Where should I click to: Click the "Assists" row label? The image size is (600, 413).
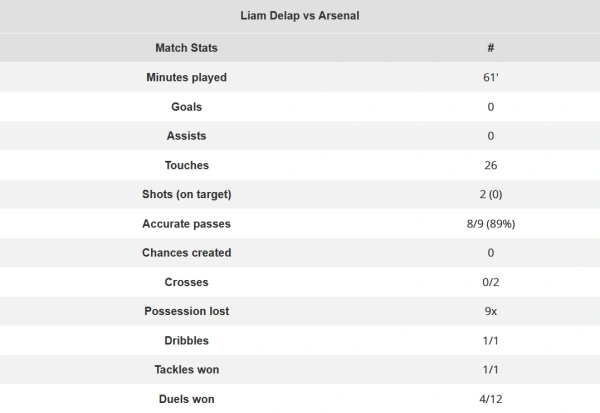tap(186, 135)
